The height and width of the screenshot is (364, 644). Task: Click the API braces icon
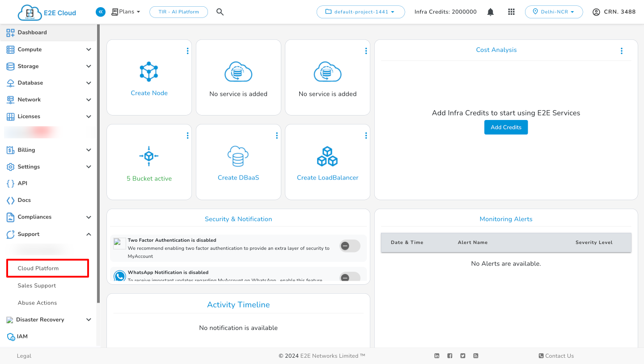(10, 184)
